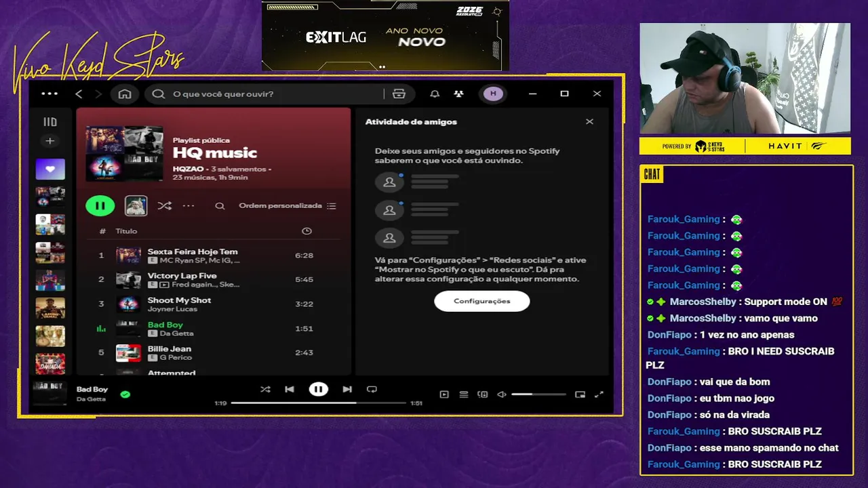Open the HQ music playlist cover image

point(125,153)
